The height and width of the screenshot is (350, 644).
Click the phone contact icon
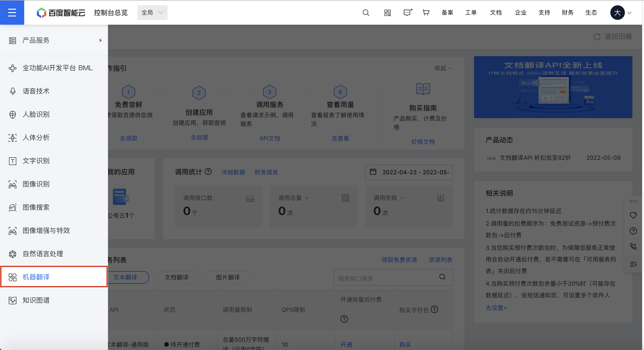click(633, 246)
